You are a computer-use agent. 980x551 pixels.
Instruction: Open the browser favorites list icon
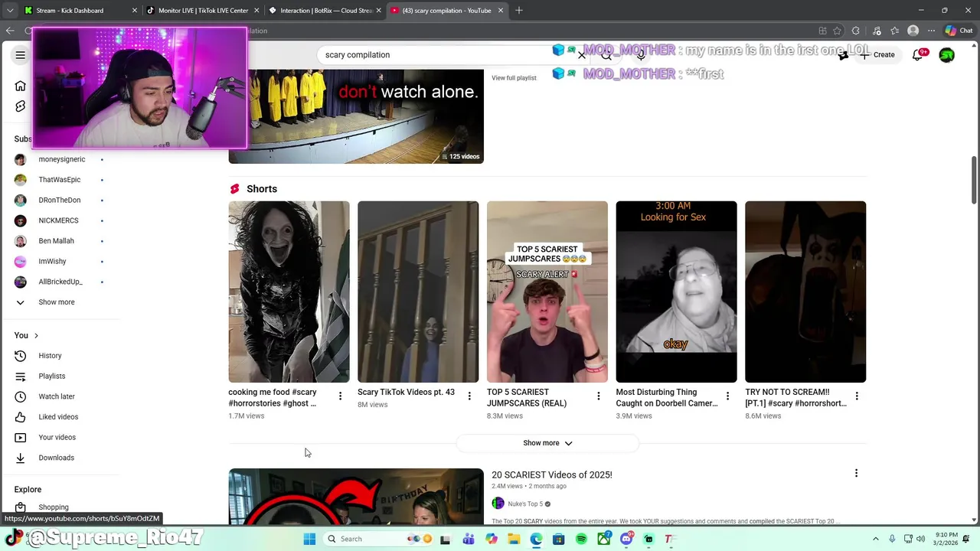pos(894,31)
